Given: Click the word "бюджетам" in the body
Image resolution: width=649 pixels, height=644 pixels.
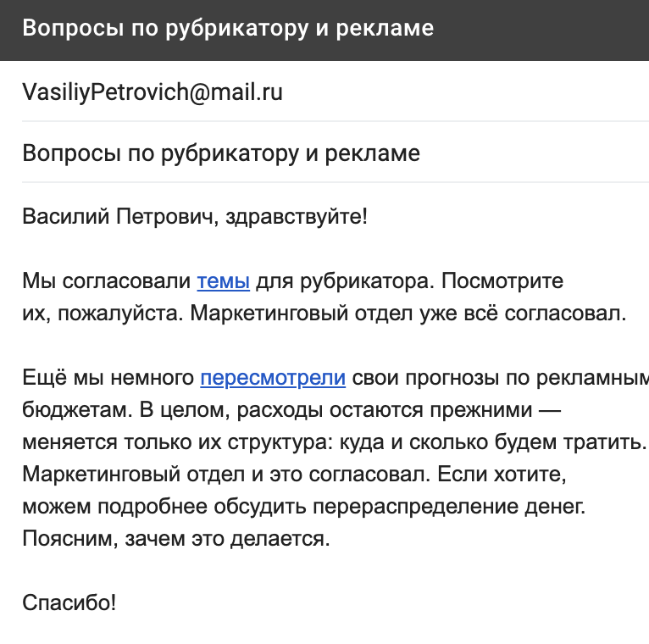Looking at the screenshot, I should 77,410.
